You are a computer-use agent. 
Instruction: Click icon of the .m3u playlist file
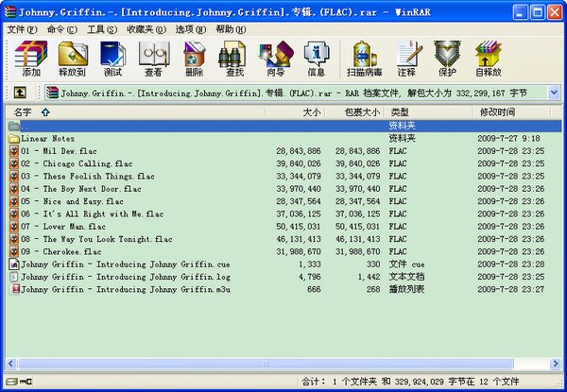coord(14,289)
